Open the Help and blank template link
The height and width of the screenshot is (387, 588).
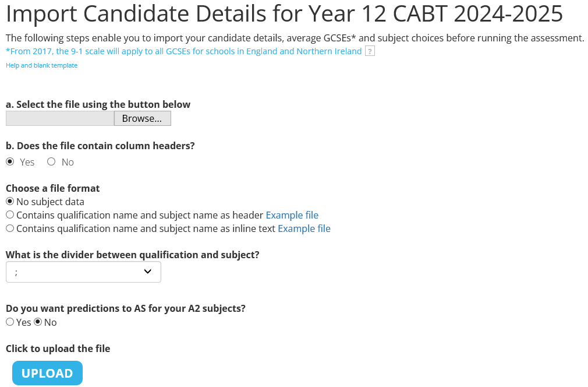click(x=41, y=65)
